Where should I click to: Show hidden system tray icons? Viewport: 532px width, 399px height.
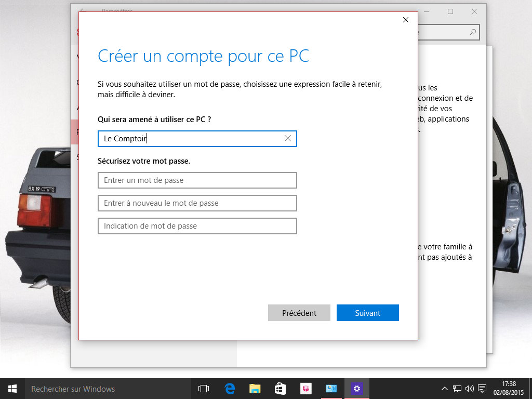[445, 389]
